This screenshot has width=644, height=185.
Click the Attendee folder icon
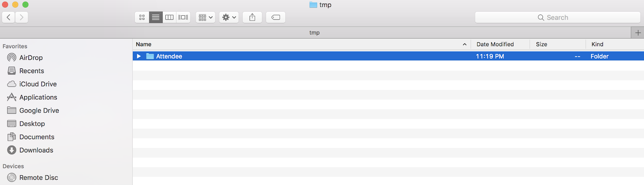tap(150, 56)
